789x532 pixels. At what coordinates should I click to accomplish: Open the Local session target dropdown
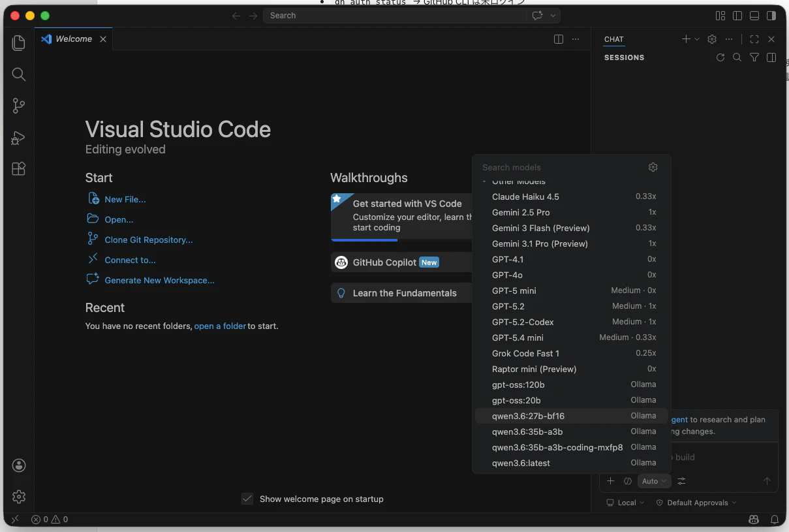point(625,503)
